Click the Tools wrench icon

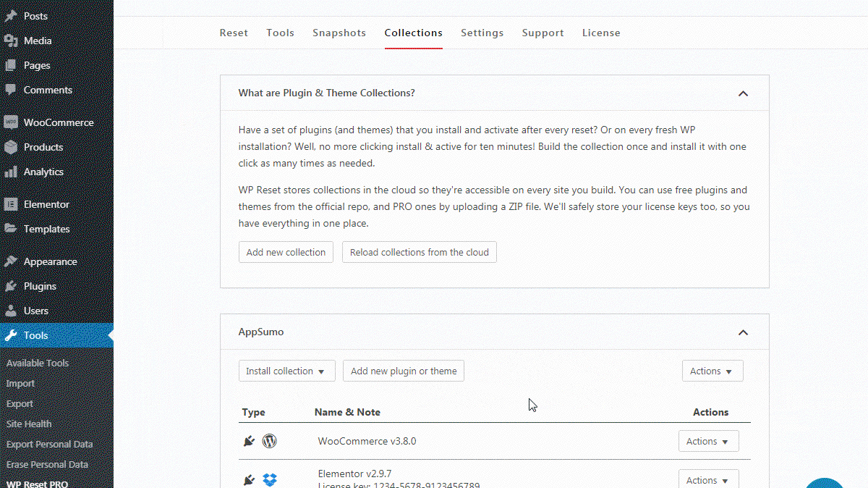[10, 335]
